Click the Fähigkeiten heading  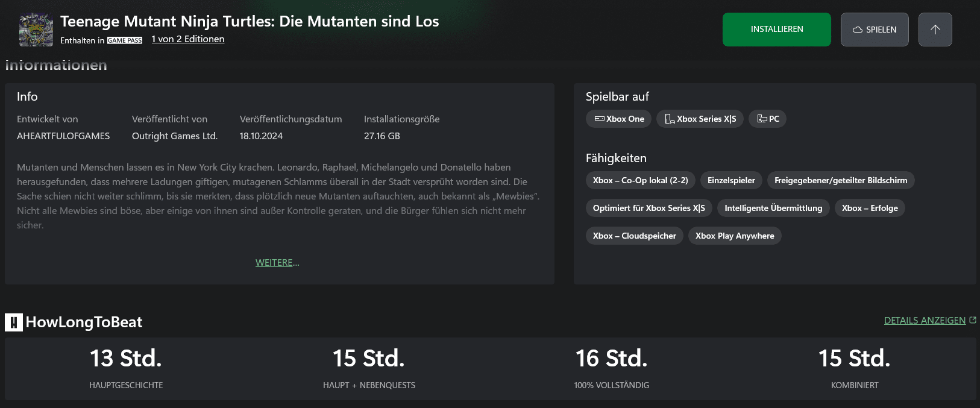[x=616, y=158]
